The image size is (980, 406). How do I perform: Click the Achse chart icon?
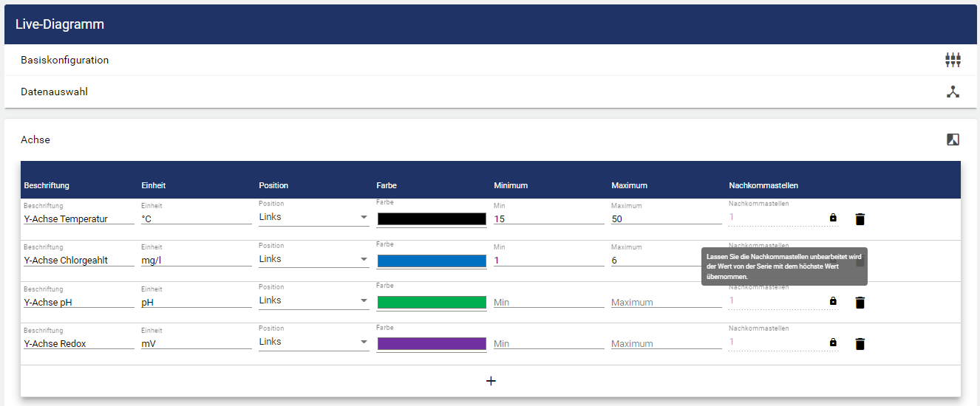(953, 140)
